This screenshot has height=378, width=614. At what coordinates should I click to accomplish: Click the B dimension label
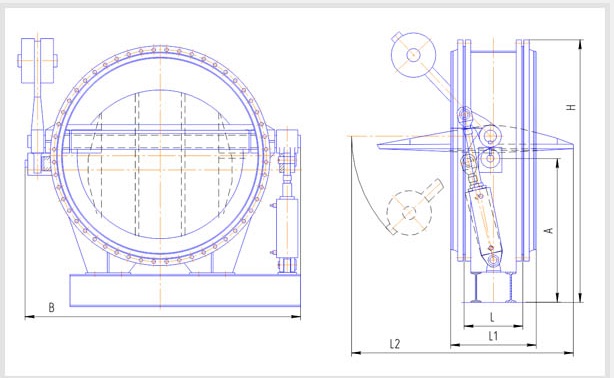(x=51, y=307)
